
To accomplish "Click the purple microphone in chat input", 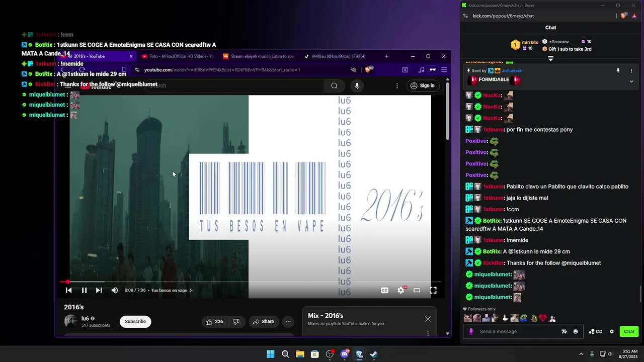I will click(471, 331).
